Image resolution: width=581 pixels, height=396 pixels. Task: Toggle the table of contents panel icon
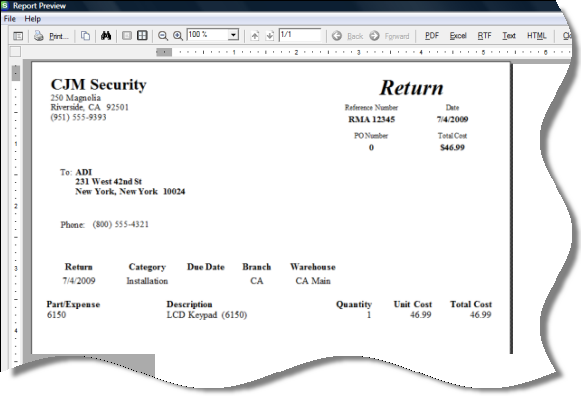pyautogui.click(x=18, y=36)
